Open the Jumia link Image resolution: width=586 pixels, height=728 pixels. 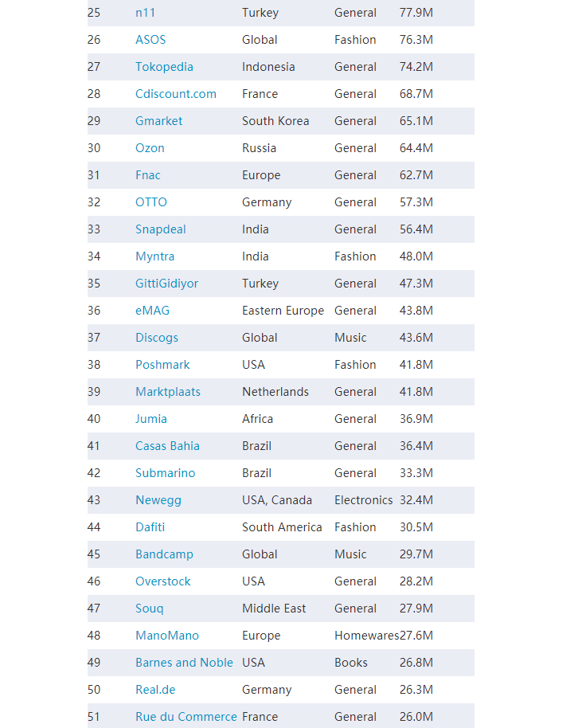151,419
